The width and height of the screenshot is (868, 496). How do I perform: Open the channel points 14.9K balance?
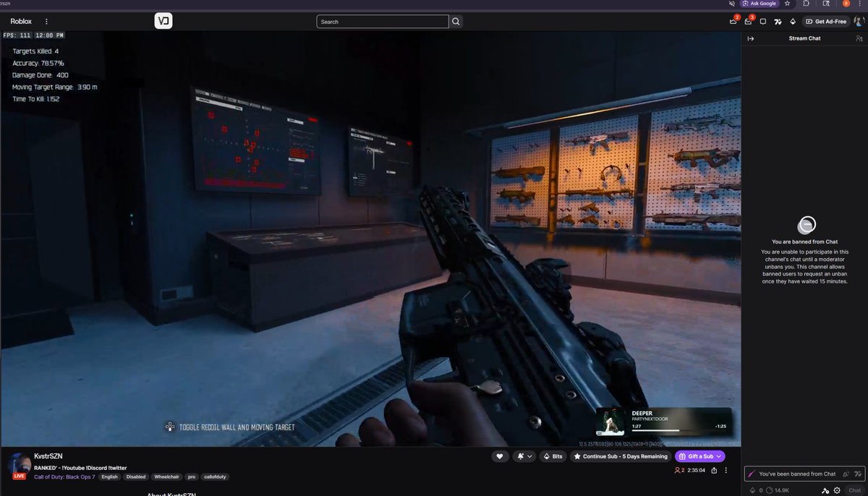(778, 490)
